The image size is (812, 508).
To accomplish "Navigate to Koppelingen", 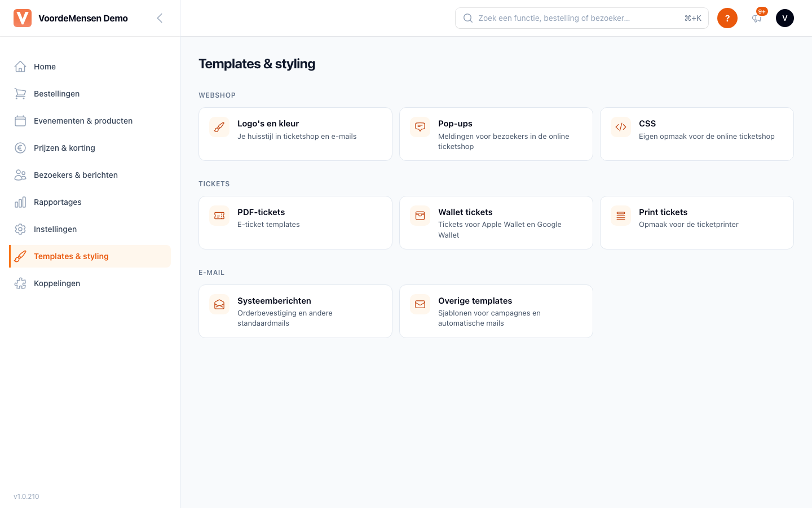I will coord(90,283).
